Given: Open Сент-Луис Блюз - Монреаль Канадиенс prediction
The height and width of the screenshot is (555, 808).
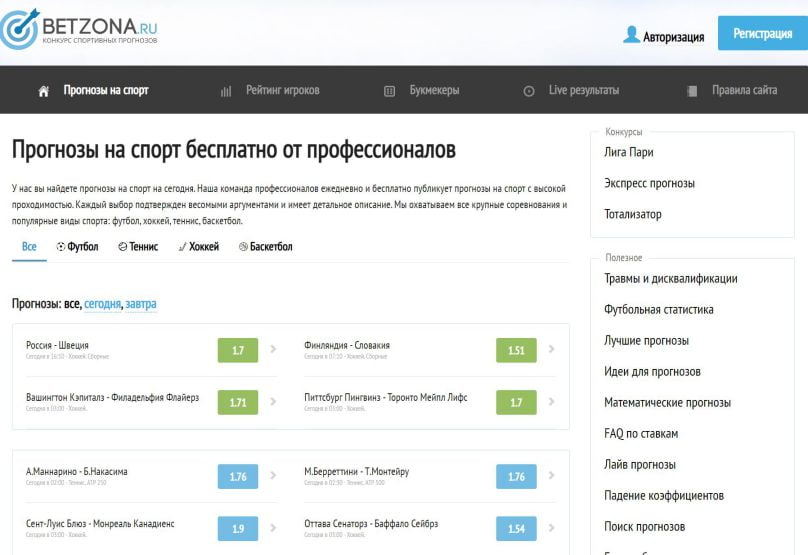Looking at the screenshot, I should [100, 524].
